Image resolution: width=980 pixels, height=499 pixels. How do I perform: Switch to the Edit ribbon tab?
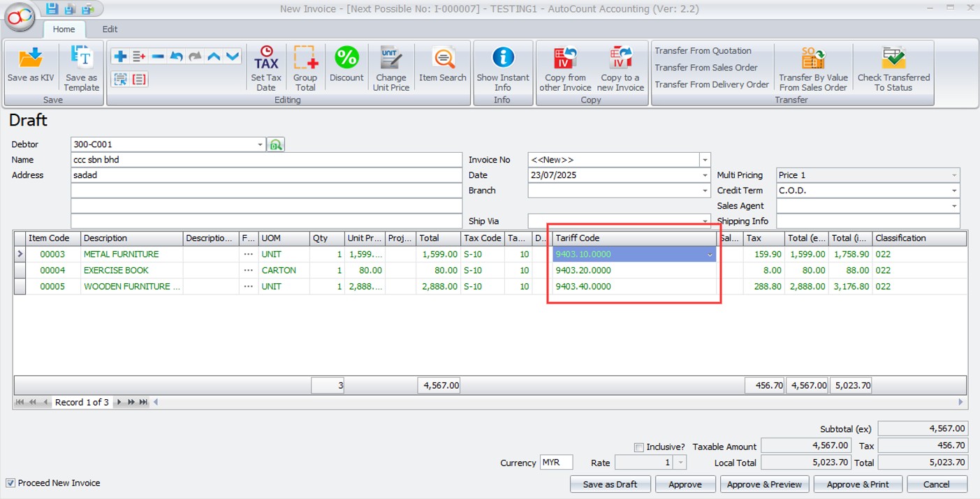pos(110,29)
